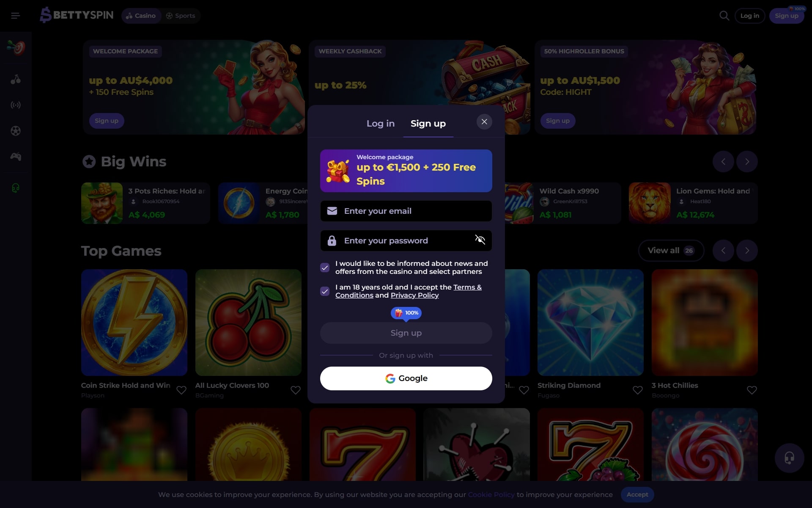Toggle the 18 years old acceptance checkbox
This screenshot has width=812, height=508.
tap(325, 291)
